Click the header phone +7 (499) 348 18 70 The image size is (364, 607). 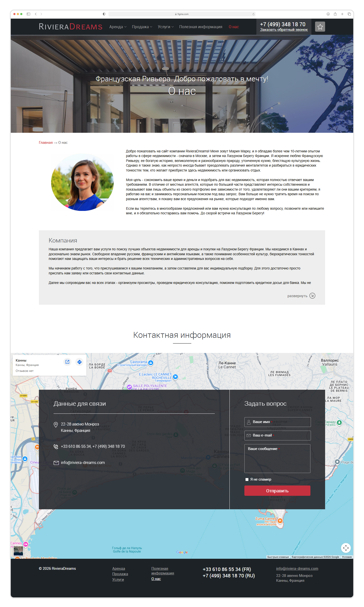pos(283,24)
